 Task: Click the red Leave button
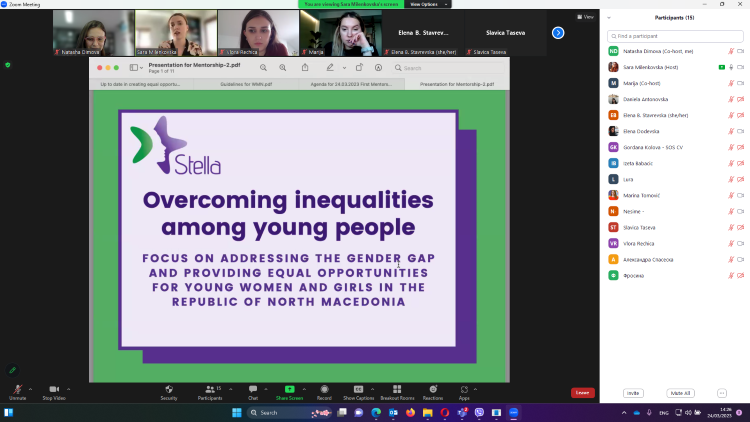(583, 393)
